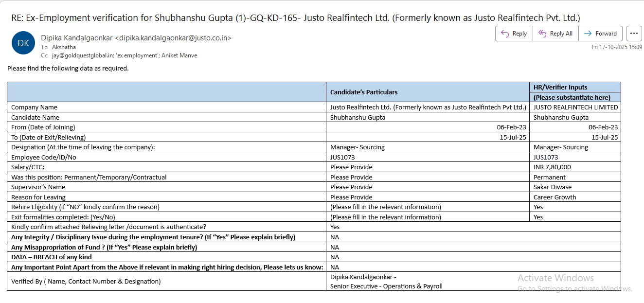This screenshot has height=303, width=644.
Task: Click the DK sender avatar
Action: (x=23, y=43)
